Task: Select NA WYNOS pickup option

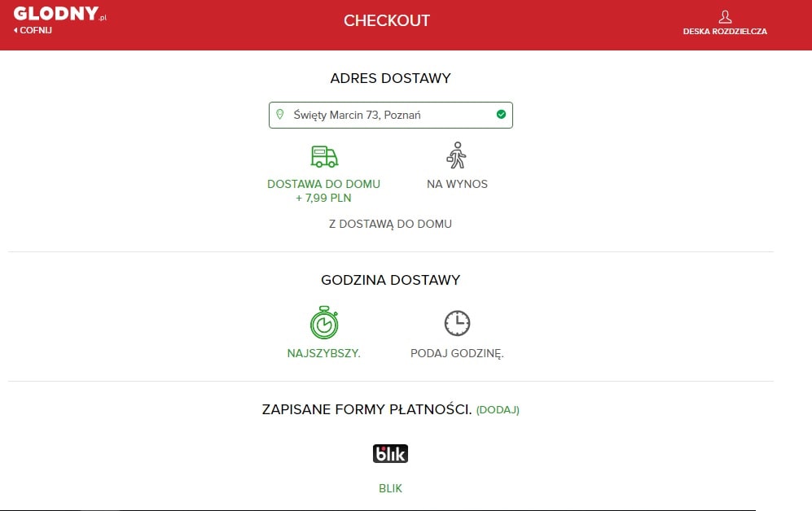Action: (457, 184)
